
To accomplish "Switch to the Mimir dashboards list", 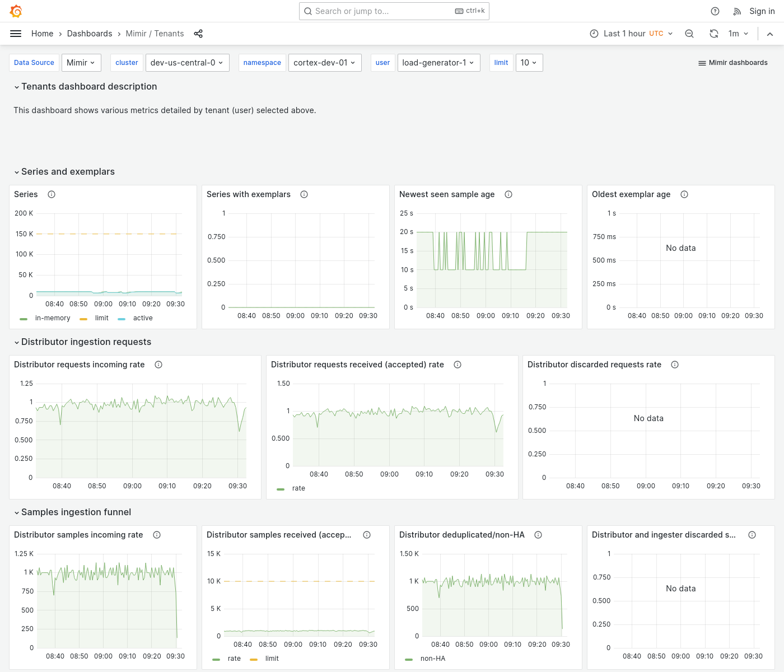I will point(732,63).
